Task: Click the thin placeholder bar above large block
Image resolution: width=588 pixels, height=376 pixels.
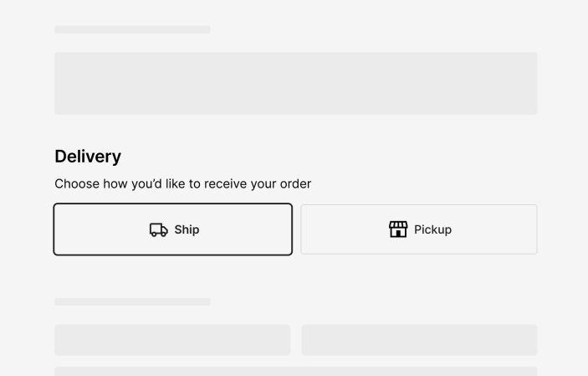Action: coord(132,29)
